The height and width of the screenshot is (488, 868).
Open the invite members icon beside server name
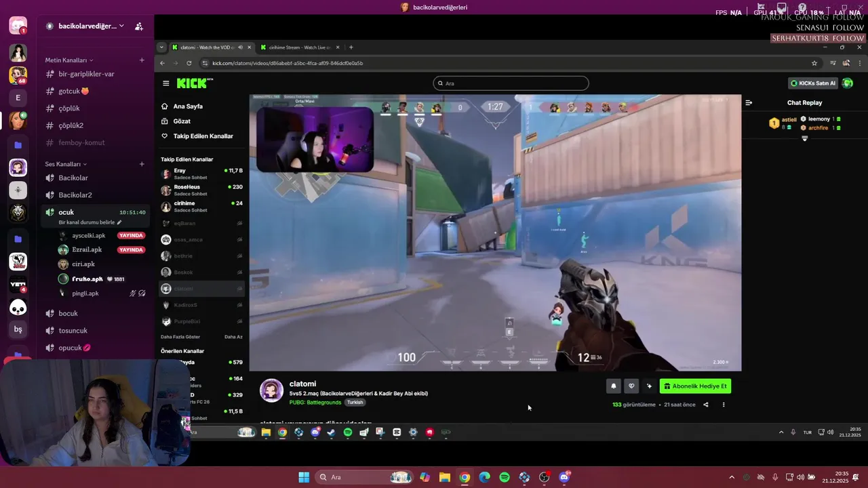(139, 26)
